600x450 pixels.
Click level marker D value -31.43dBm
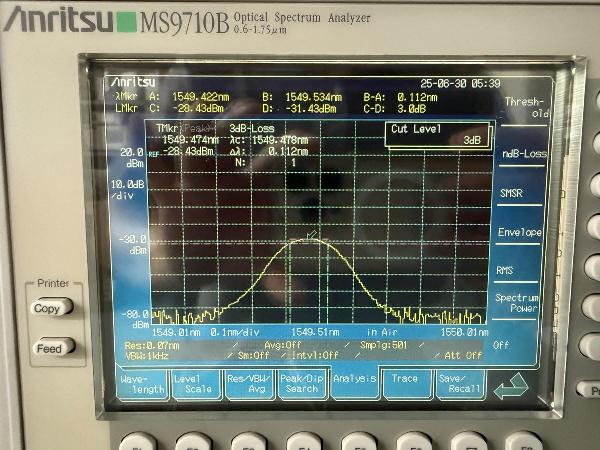(311, 109)
